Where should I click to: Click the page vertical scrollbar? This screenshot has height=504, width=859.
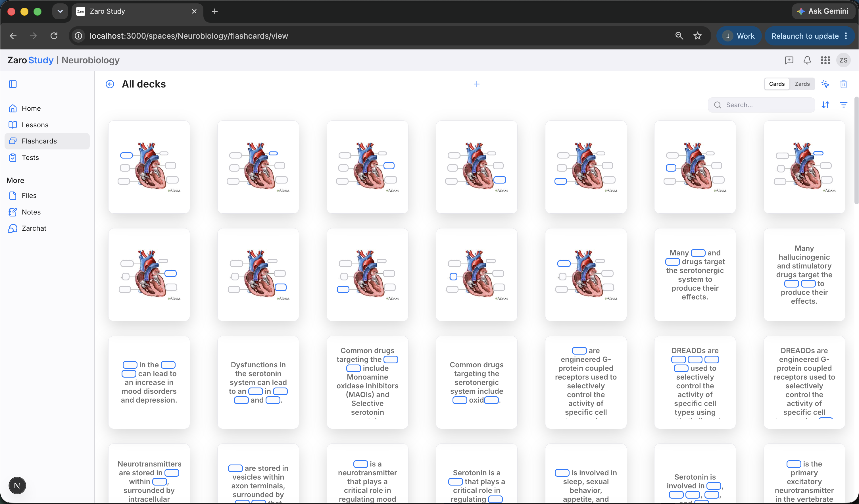(856, 150)
